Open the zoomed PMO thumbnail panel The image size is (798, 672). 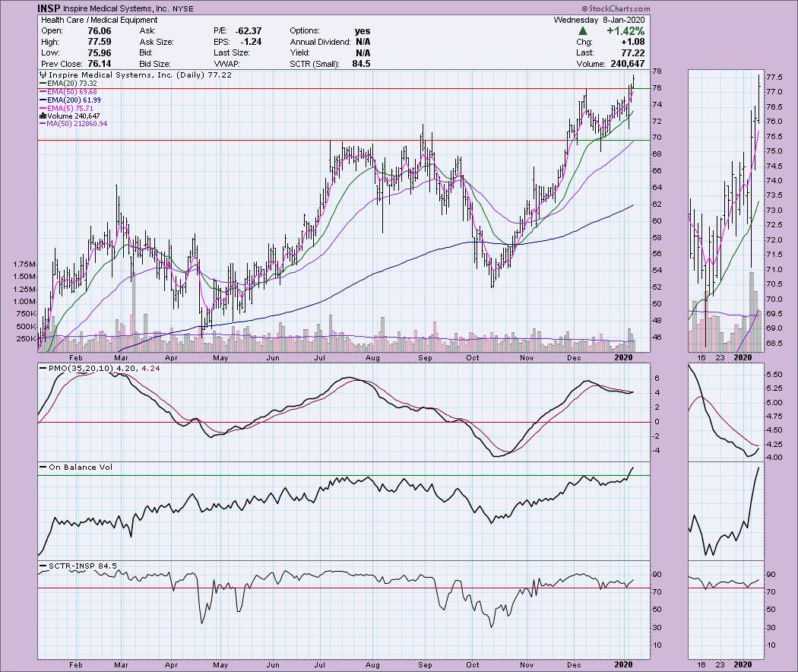[x=727, y=411]
